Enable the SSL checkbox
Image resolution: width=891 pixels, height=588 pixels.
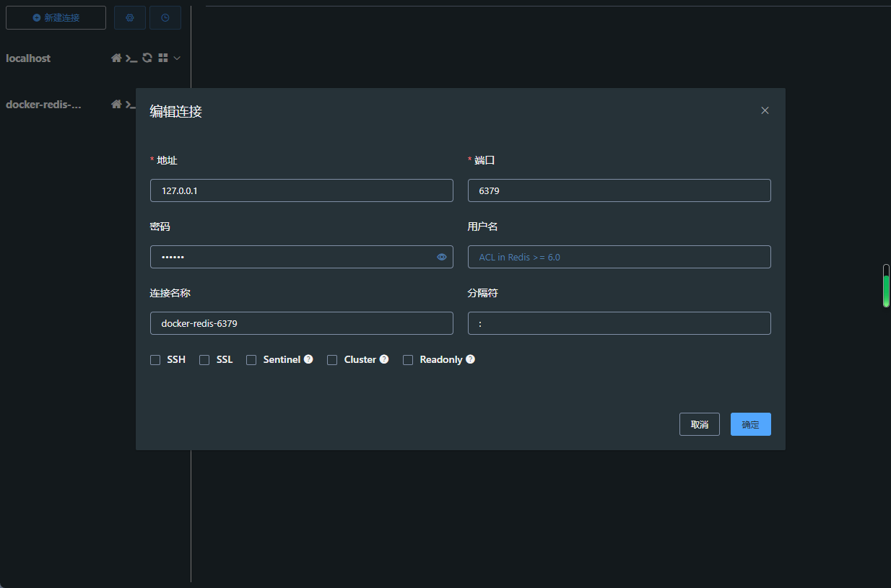204,360
